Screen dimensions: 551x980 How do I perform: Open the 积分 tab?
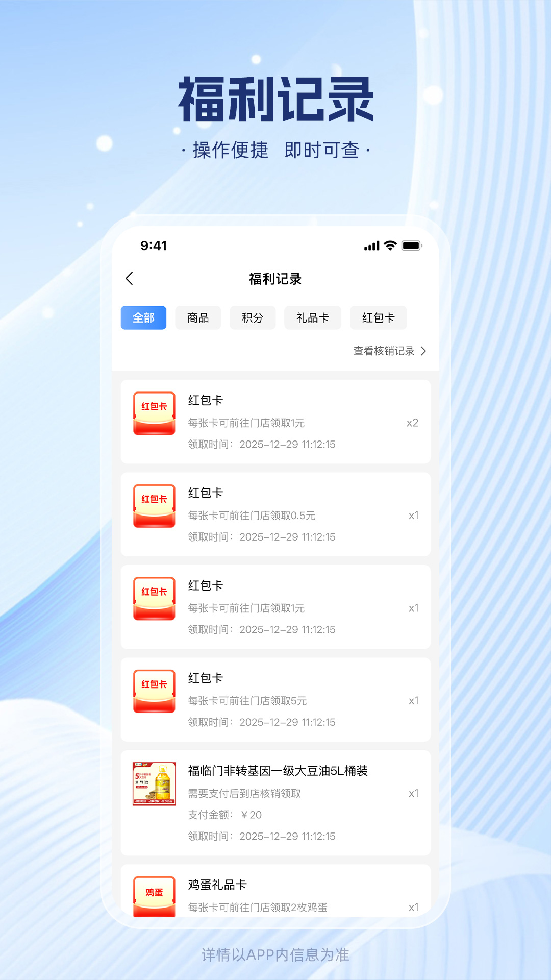pos(253,317)
